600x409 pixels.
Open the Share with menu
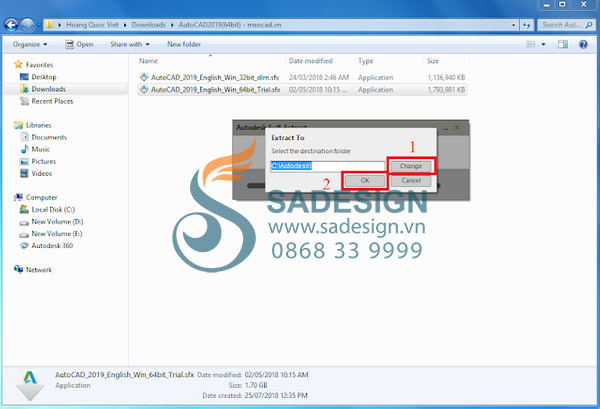(x=130, y=44)
